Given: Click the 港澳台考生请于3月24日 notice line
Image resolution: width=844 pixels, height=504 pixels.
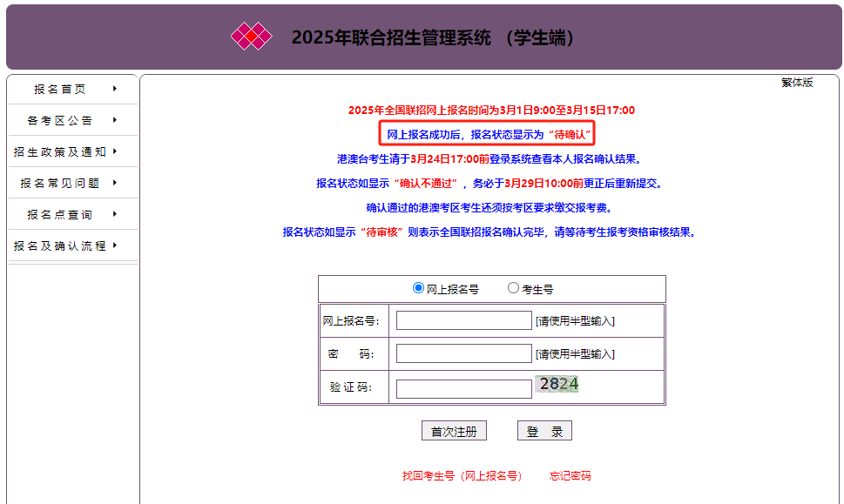Looking at the screenshot, I should (490, 159).
